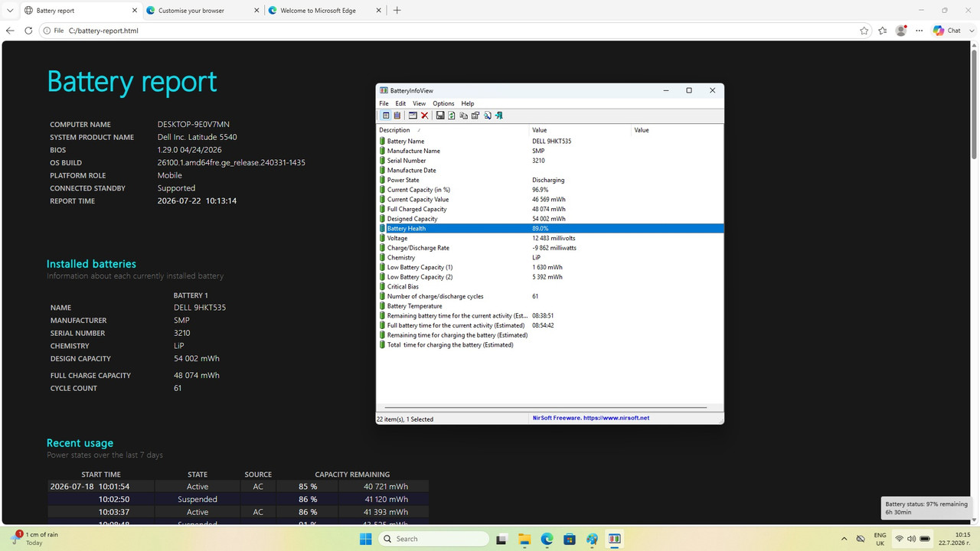The width and height of the screenshot is (980, 551).
Task: Click the Installed batteries heading in the report
Action: pos(91,264)
